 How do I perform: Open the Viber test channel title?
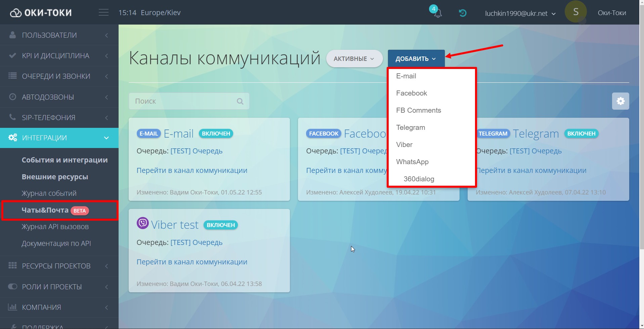[175, 224]
